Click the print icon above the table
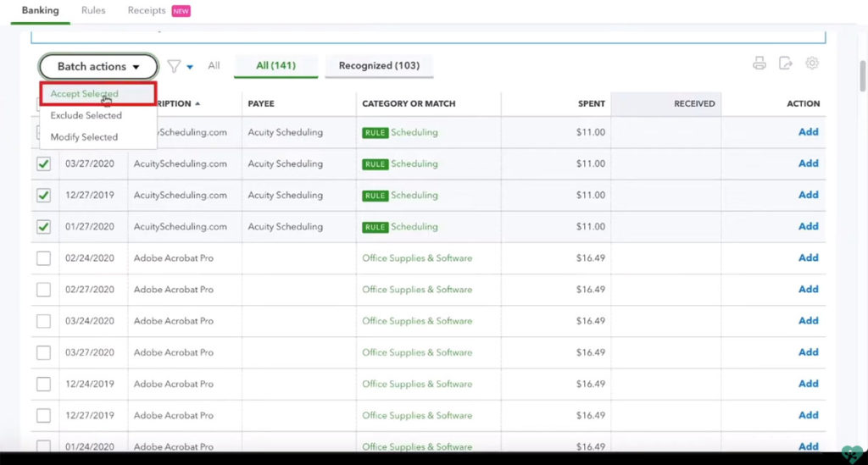This screenshot has width=868, height=465. (x=759, y=64)
